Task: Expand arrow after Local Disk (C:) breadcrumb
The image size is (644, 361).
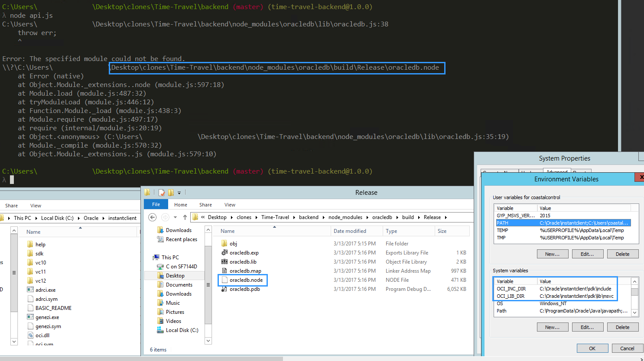Action: click(79, 218)
